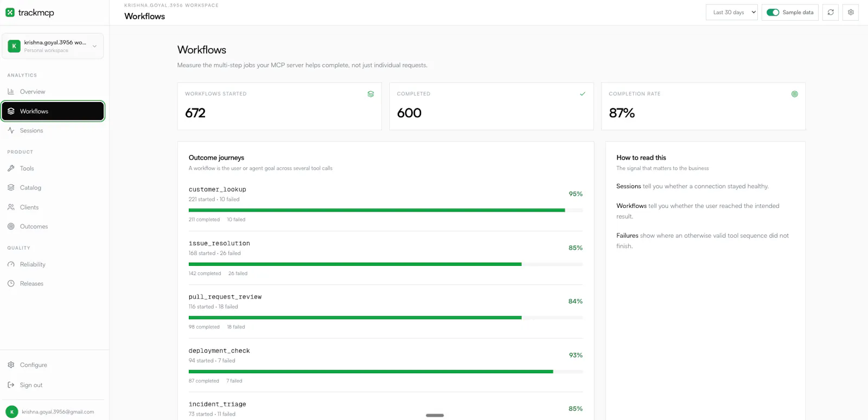This screenshot has height=420, width=868.
Task: Open the Clients page
Action: tap(53, 207)
